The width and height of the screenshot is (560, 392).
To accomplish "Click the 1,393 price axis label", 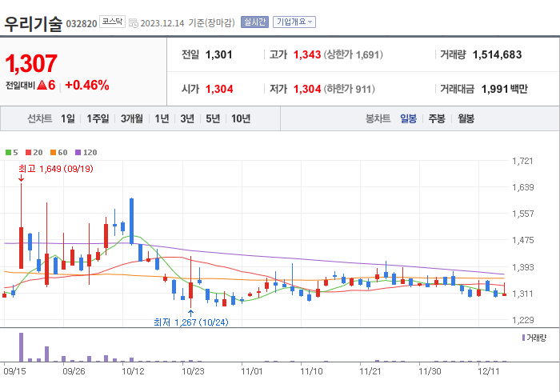I will pyautogui.click(x=523, y=267).
